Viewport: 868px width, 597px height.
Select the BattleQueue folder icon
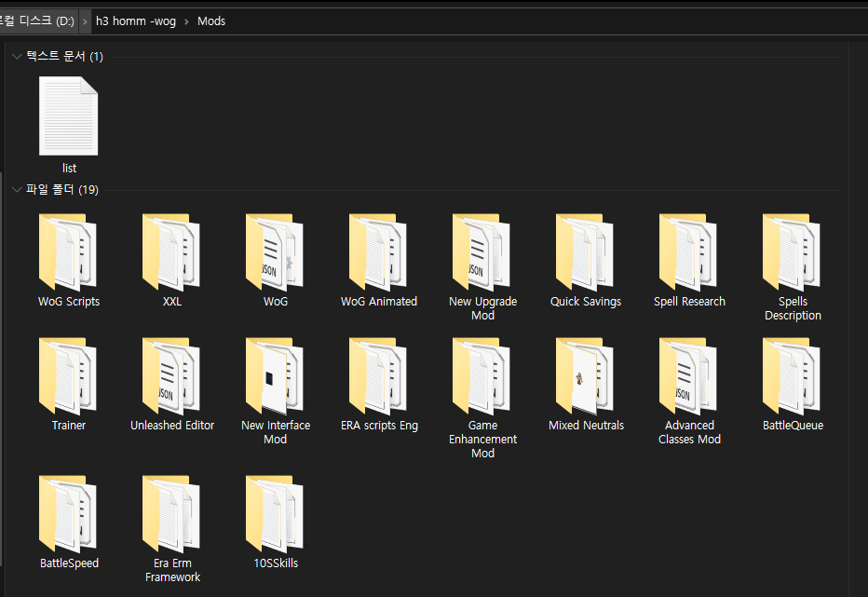pos(793,376)
